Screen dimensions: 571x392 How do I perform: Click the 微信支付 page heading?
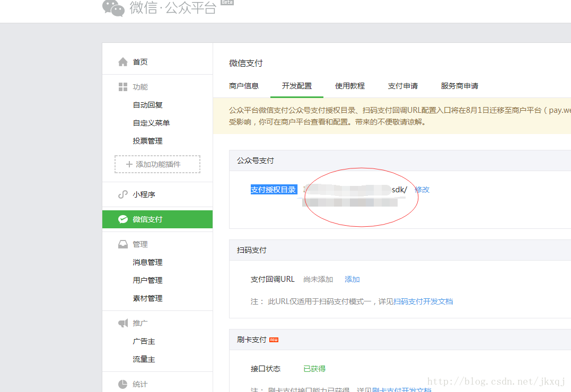246,64
